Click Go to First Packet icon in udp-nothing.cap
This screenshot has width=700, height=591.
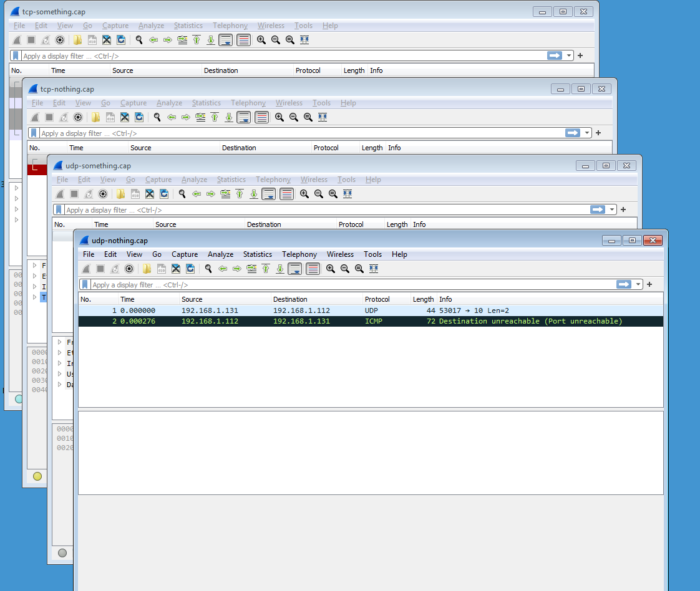click(x=266, y=269)
